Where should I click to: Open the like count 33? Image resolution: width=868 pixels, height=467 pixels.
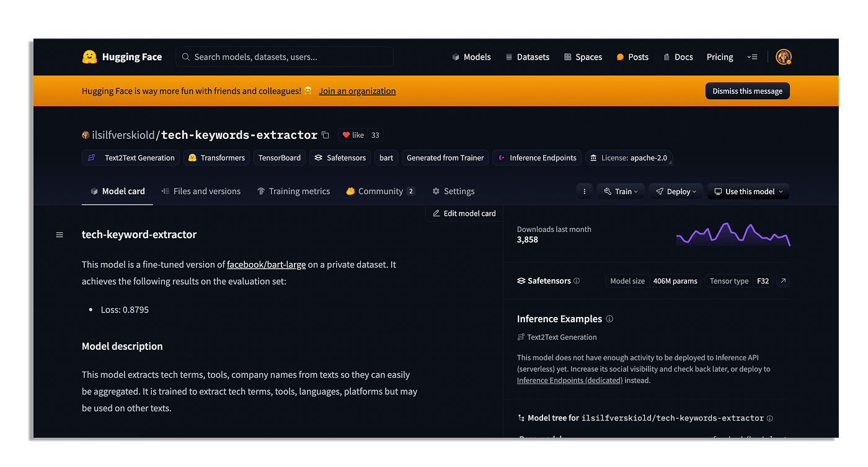(375, 135)
